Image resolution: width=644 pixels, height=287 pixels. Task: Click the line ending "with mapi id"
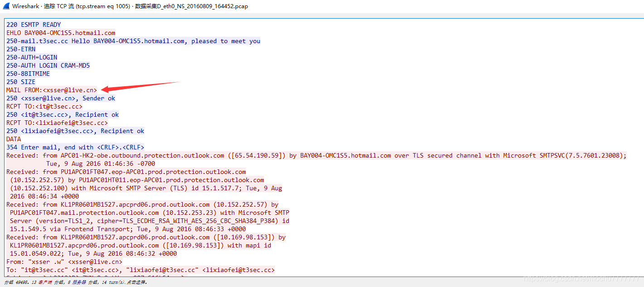click(x=141, y=245)
